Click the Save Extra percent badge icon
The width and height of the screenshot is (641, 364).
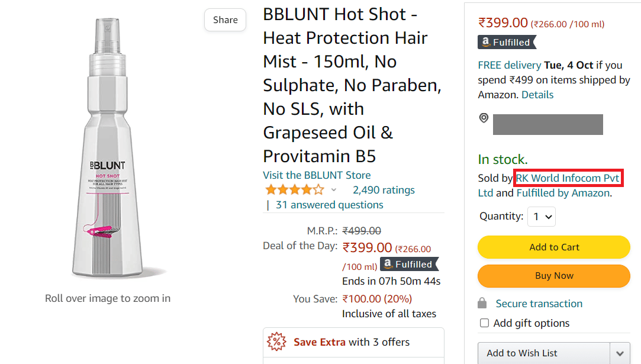click(x=277, y=342)
